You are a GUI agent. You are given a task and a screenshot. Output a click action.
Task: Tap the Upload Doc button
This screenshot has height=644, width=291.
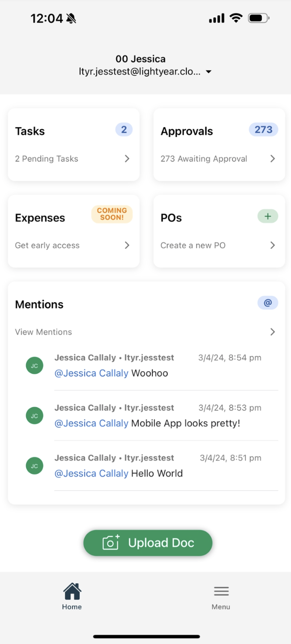pos(148,543)
